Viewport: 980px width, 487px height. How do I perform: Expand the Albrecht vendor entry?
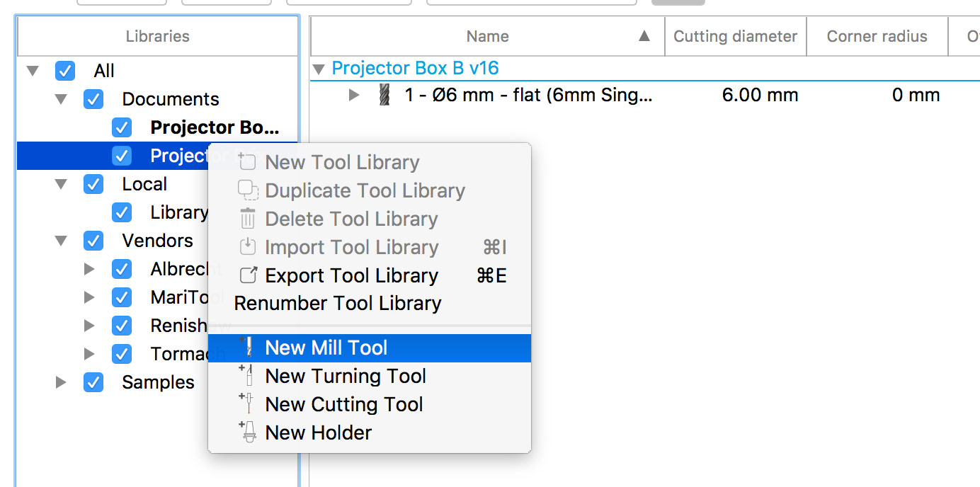pyautogui.click(x=89, y=269)
